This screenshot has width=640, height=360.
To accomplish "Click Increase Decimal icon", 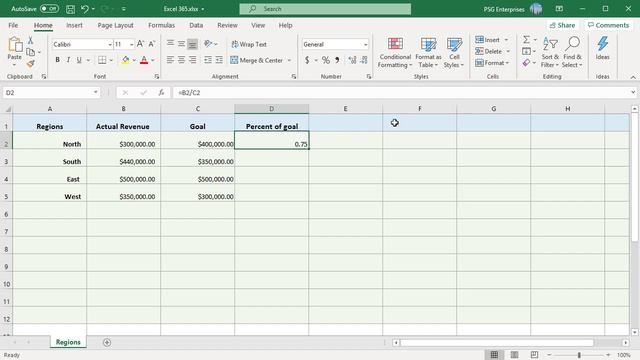I will click(352, 60).
